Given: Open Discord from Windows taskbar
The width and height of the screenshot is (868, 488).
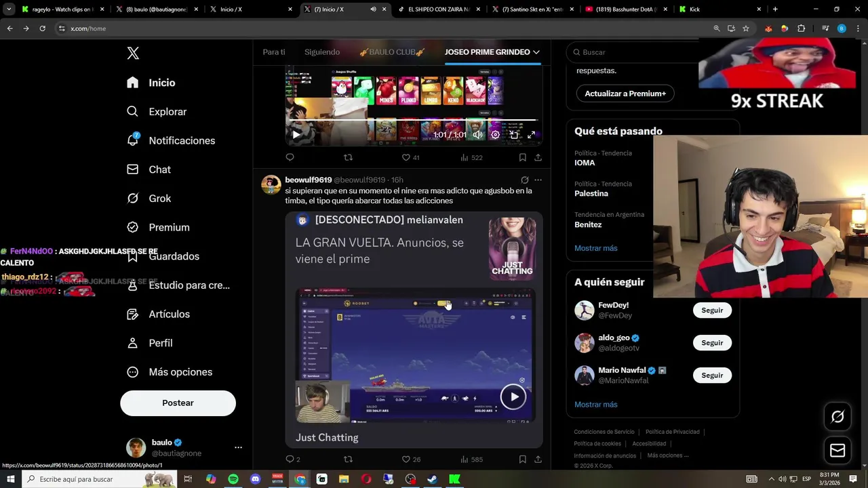Looking at the screenshot, I should tap(255, 479).
